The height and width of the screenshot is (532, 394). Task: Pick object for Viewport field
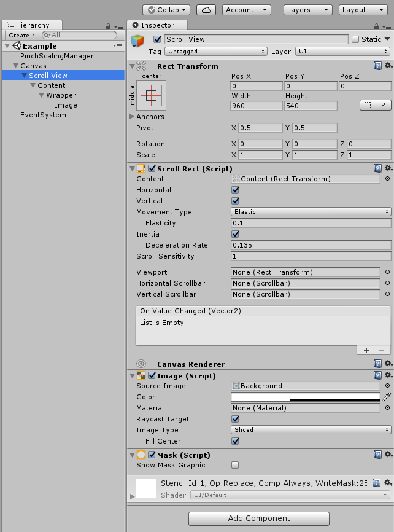388,272
